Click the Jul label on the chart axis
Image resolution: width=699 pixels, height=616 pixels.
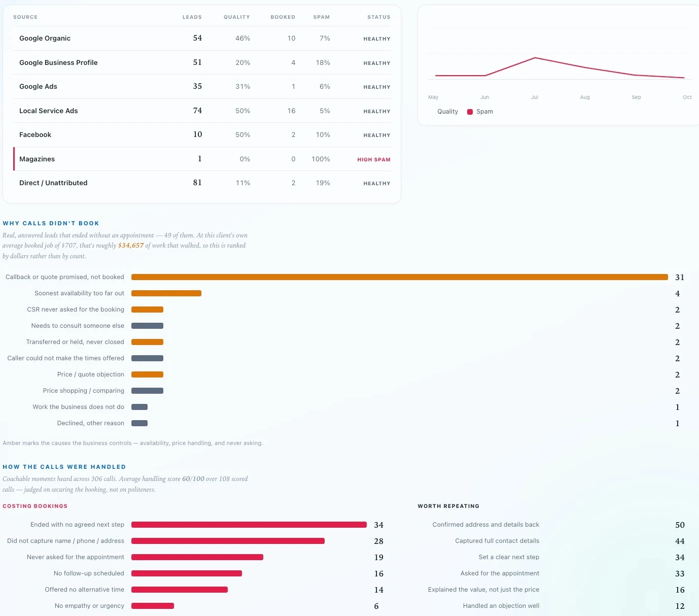535,97
